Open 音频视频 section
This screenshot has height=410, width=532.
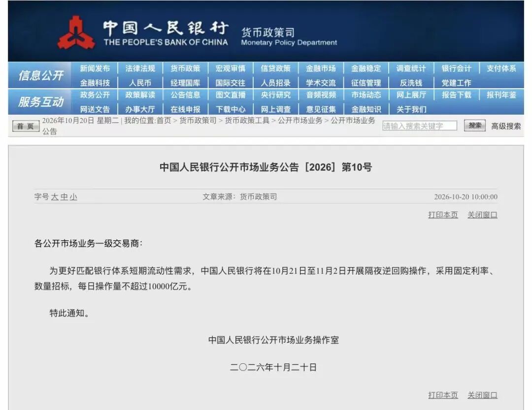point(321,95)
